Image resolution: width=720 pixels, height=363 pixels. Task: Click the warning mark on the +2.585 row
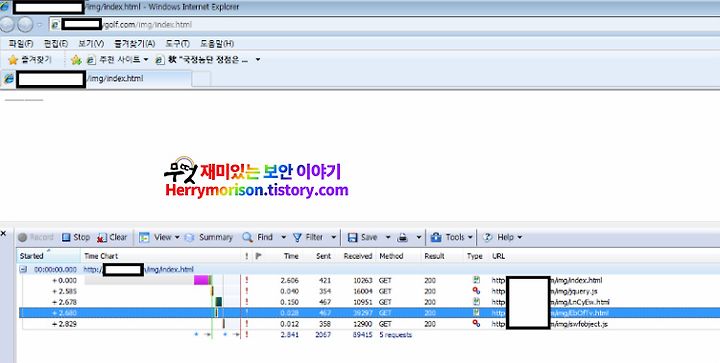tap(247, 291)
